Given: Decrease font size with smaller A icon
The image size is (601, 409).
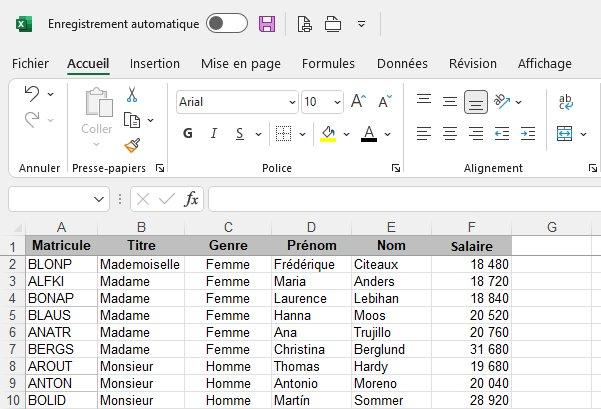Looking at the screenshot, I should [x=384, y=101].
